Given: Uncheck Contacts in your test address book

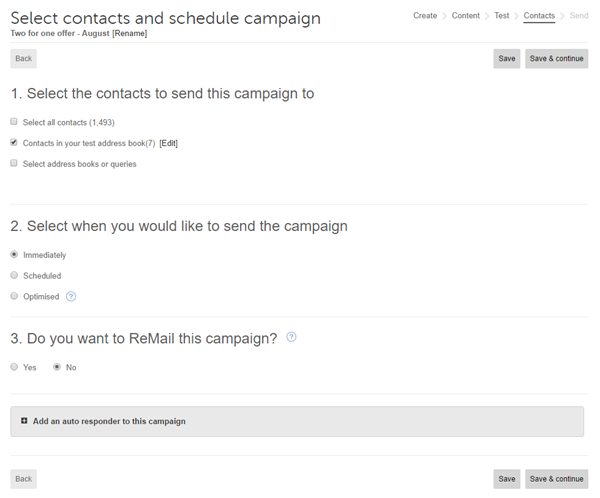Looking at the screenshot, I should (x=14, y=142).
